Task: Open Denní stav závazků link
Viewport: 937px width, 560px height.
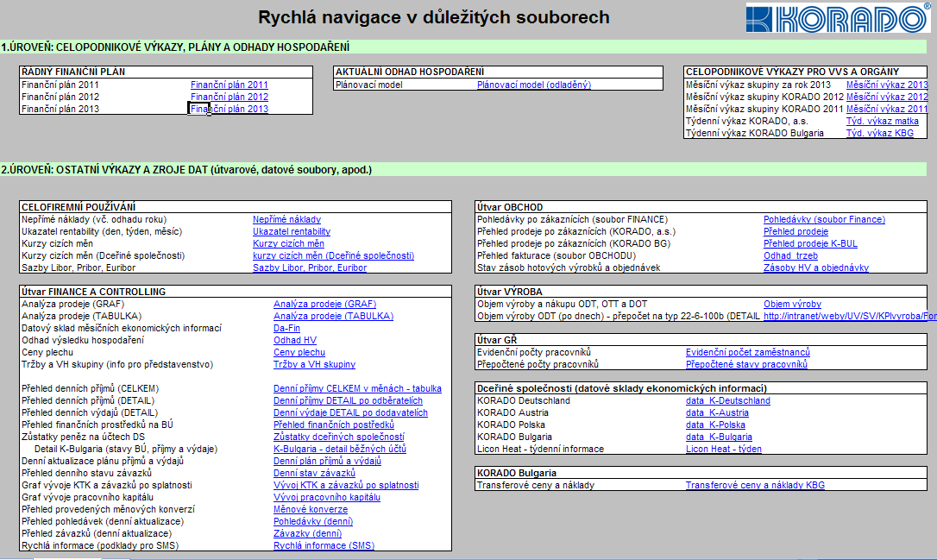Action: (314, 473)
